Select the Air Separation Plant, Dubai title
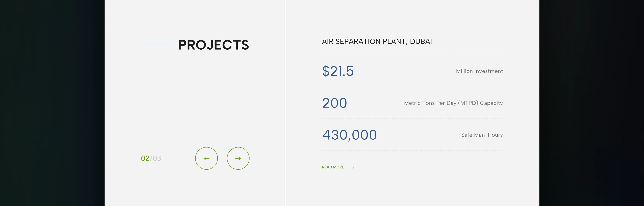Screen dimensions: 644x206 coord(377,41)
